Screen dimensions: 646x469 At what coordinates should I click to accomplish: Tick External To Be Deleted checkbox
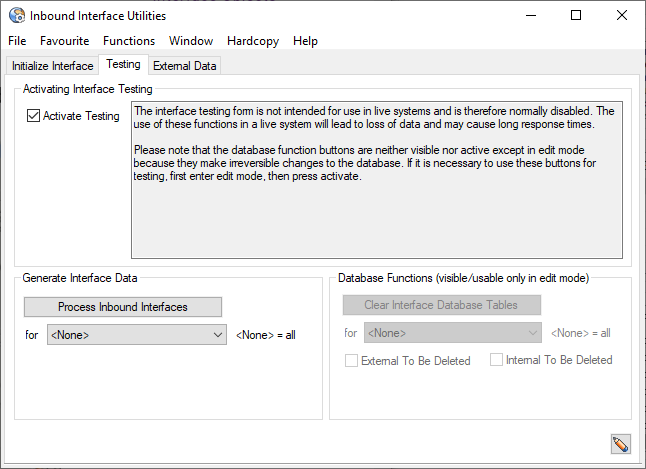(351, 361)
